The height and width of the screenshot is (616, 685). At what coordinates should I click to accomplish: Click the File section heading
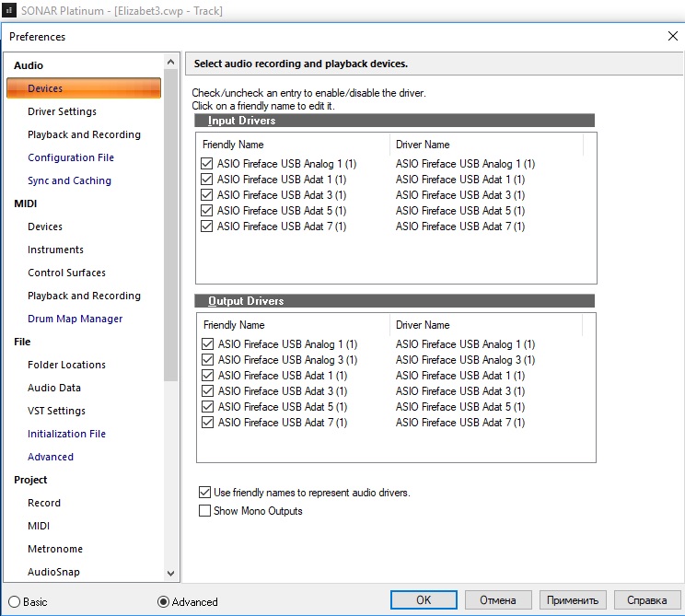(x=22, y=342)
